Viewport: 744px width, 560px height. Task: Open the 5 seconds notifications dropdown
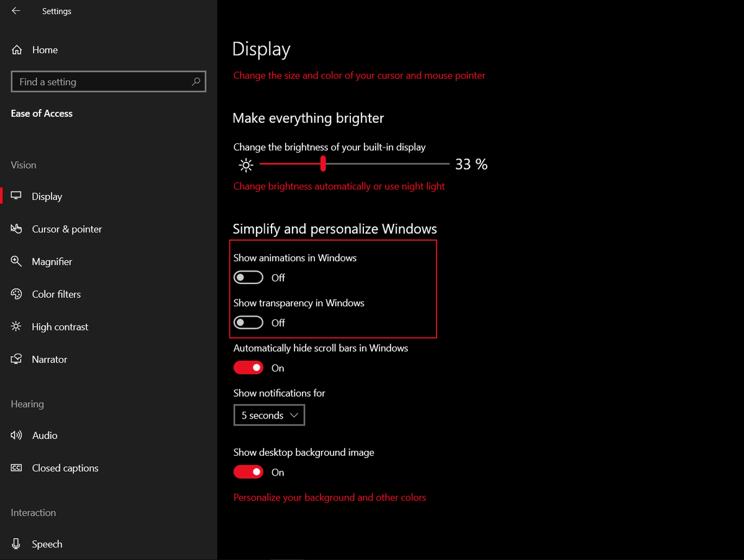pos(269,416)
